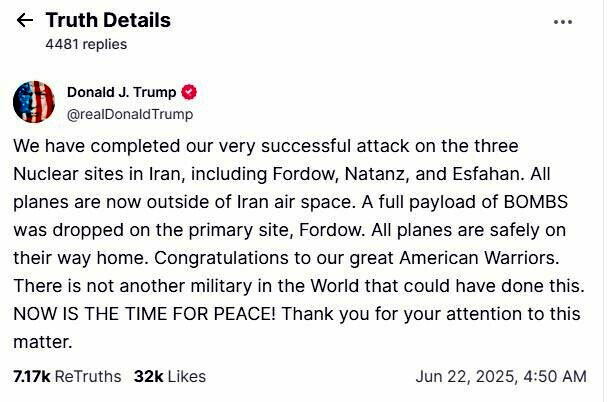This screenshot has height=402, width=607.
Task: Open the Donald J. Trump display name
Action: [121, 92]
